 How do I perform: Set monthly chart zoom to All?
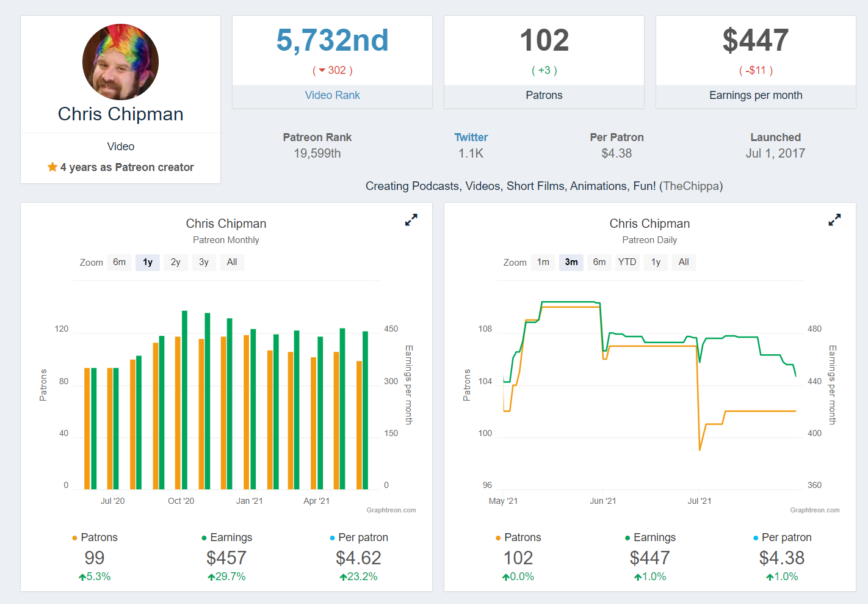(232, 262)
